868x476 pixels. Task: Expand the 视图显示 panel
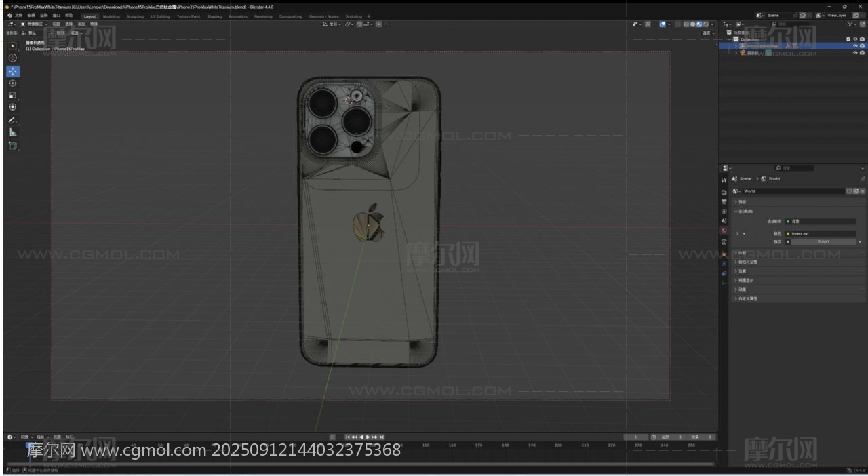click(x=797, y=280)
